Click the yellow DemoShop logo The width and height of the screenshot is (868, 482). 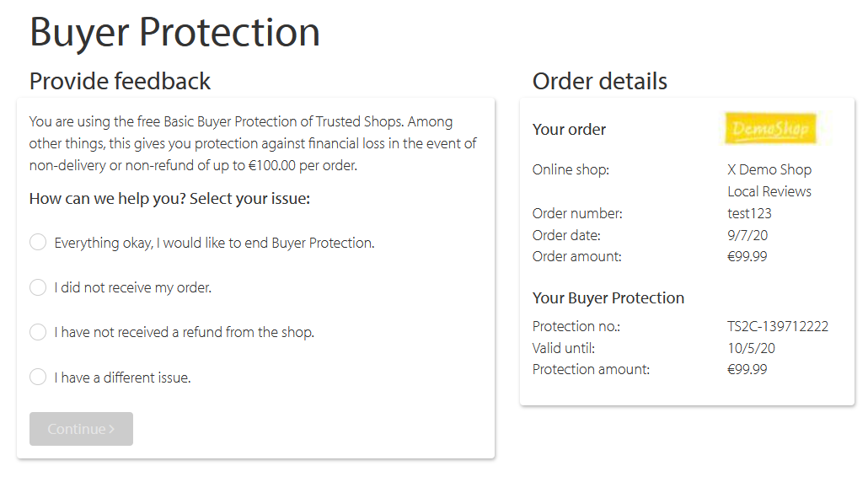[x=770, y=129]
